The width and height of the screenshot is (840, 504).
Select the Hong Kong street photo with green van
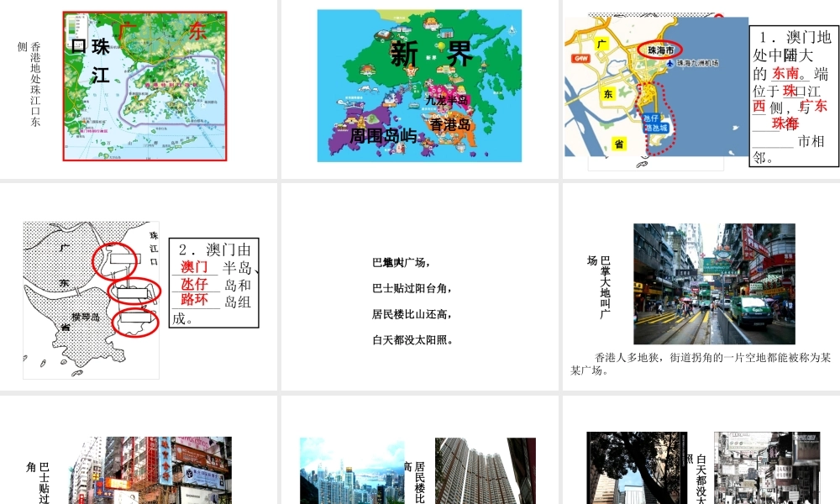click(x=714, y=284)
